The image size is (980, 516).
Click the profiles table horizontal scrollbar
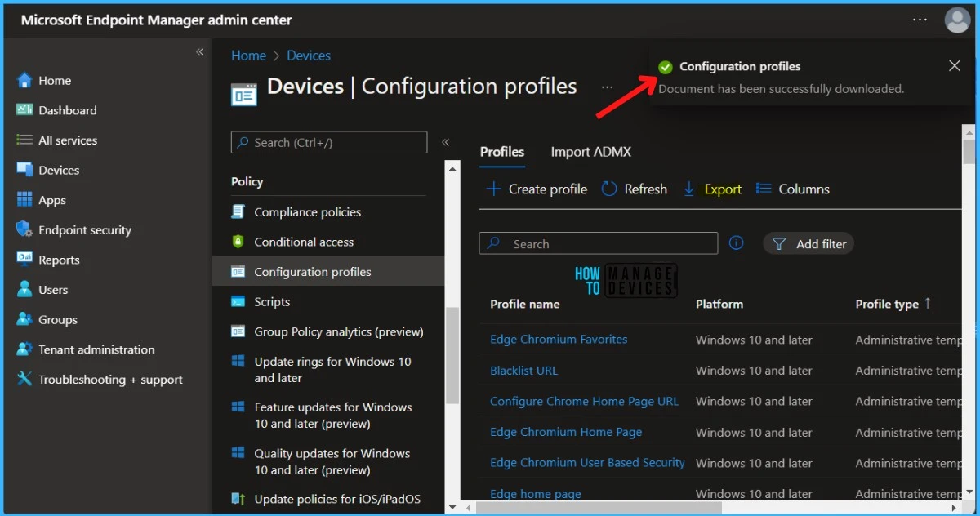[x=599, y=507]
